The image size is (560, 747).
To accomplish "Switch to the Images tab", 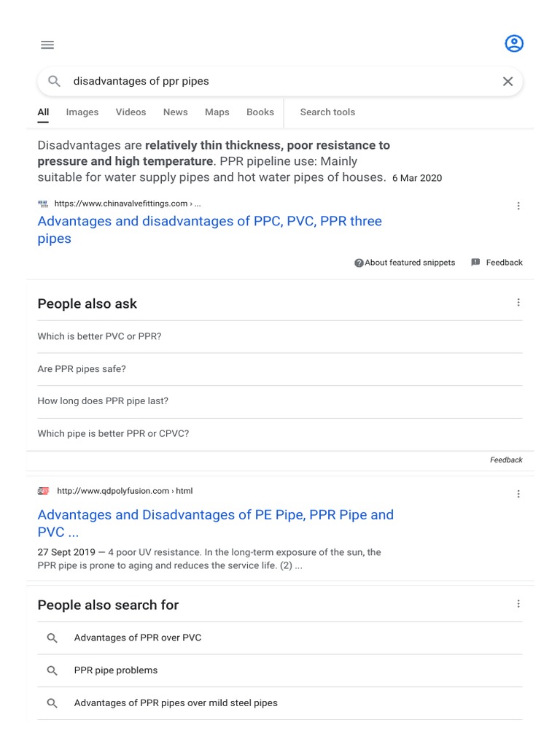I will coord(82,112).
